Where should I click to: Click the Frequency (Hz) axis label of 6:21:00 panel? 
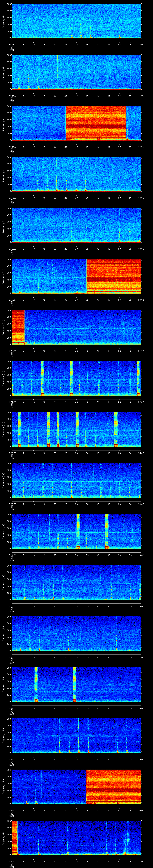tap(4, 378)
